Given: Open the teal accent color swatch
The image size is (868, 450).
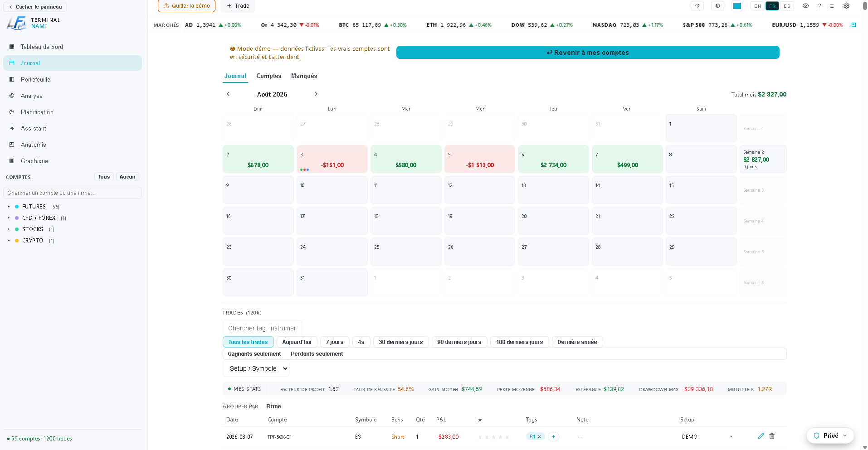Looking at the screenshot, I should pos(737,6).
